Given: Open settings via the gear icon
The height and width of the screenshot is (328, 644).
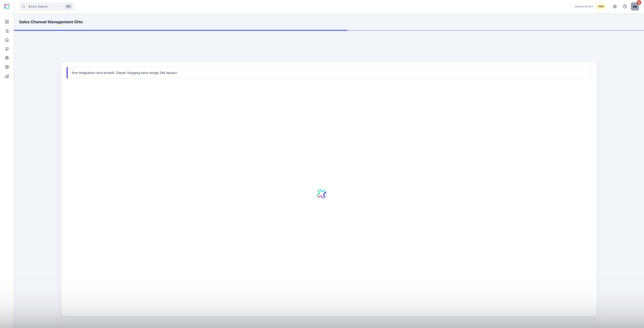Looking at the screenshot, I should 615,6.
